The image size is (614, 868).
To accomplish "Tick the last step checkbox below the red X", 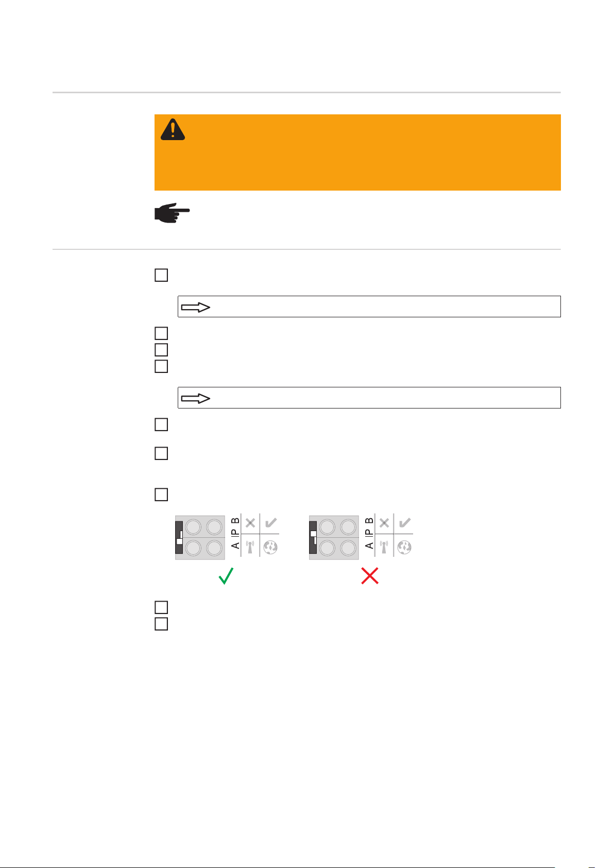I will 161,624.
